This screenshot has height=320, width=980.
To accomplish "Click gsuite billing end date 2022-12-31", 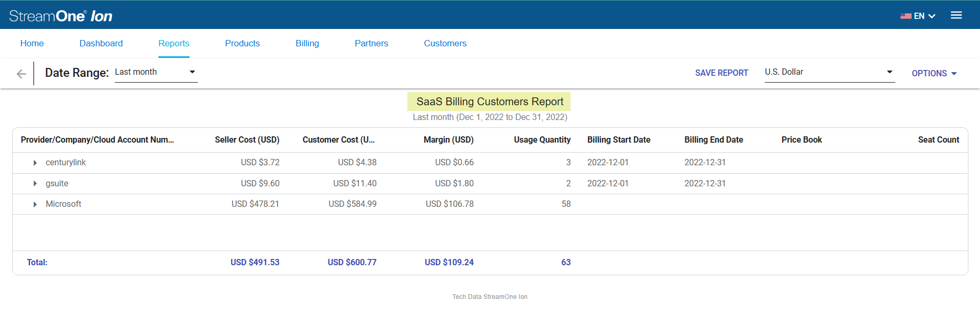I will [705, 183].
